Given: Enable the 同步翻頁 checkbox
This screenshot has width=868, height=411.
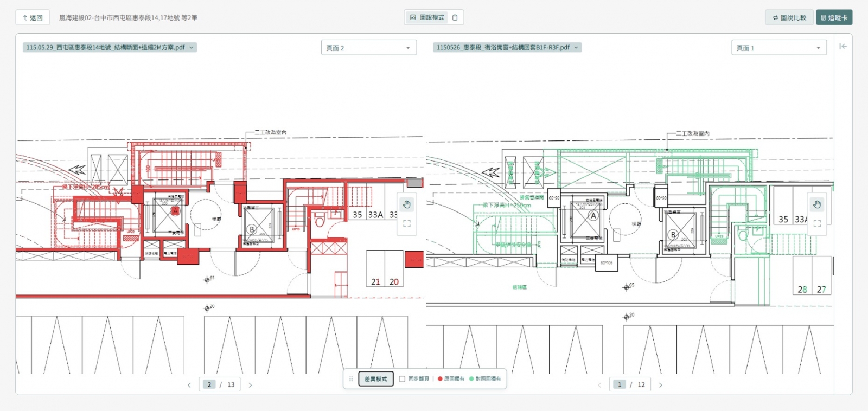Looking at the screenshot, I should click(402, 379).
